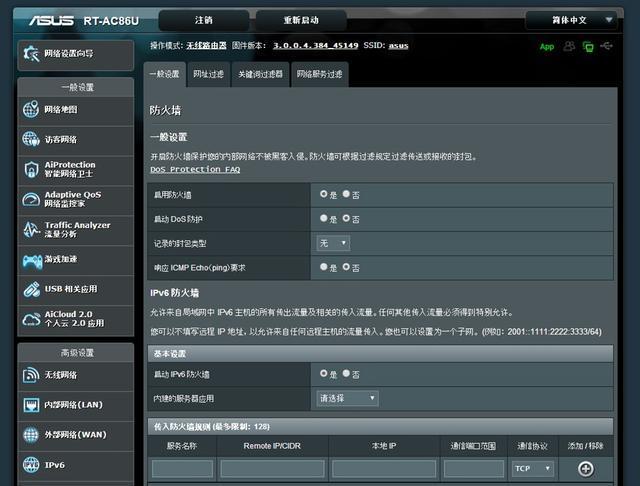Select No for enable IPv6 firewall
The height and width of the screenshot is (486, 640).
346,373
